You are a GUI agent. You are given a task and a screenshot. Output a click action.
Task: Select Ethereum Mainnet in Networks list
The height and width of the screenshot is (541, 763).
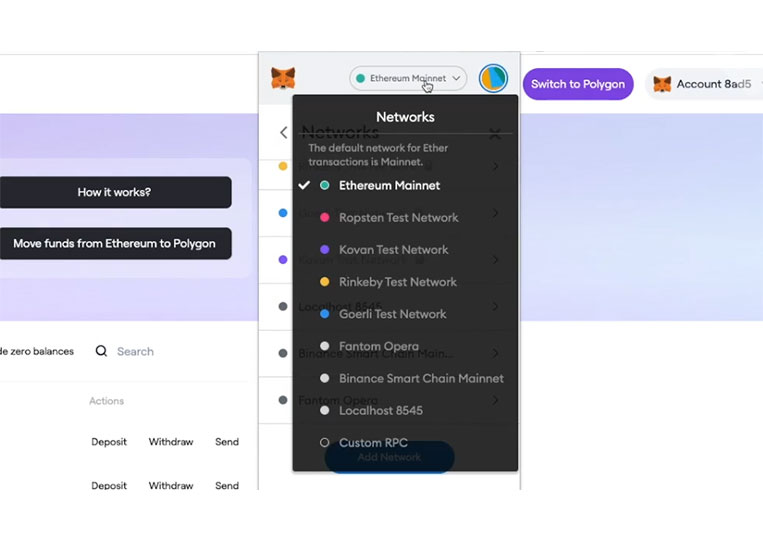405,185
